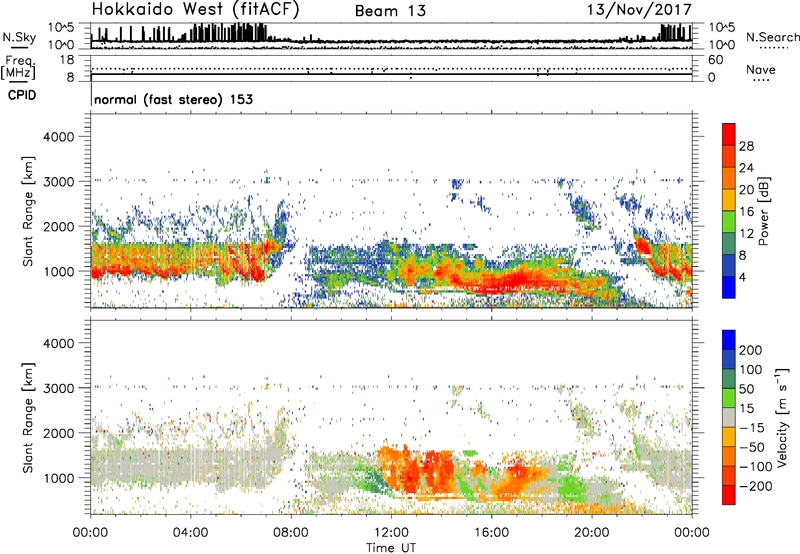Click the 'Nave' legend label
800x554 pixels.
tap(761, 69)
